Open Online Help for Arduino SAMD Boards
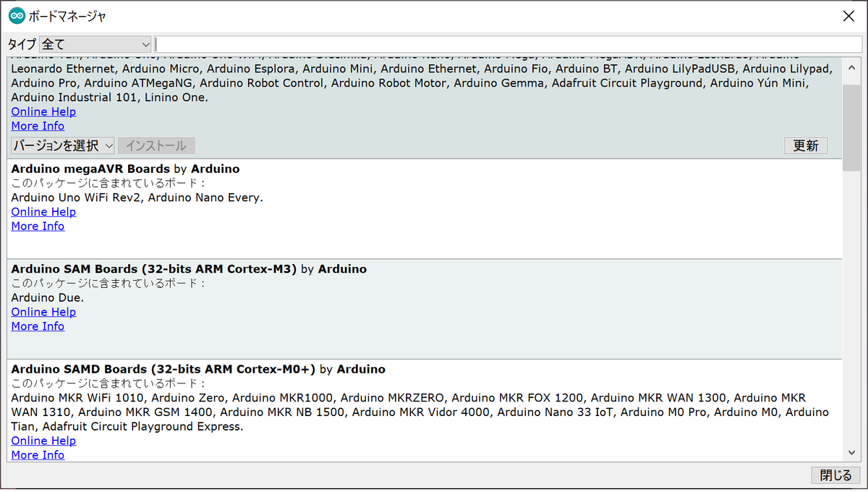This screenshot has width=868, height=492. pos(43,440)
